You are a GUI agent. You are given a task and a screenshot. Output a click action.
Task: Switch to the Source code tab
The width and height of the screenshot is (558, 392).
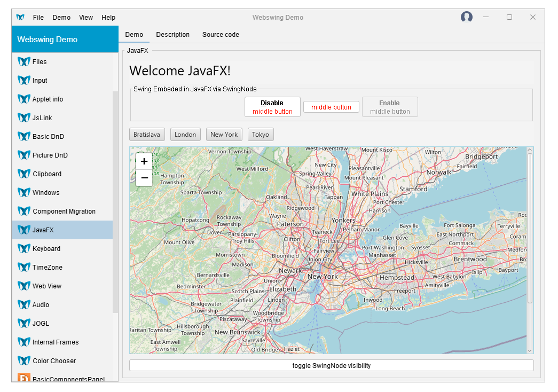point(221,35)
